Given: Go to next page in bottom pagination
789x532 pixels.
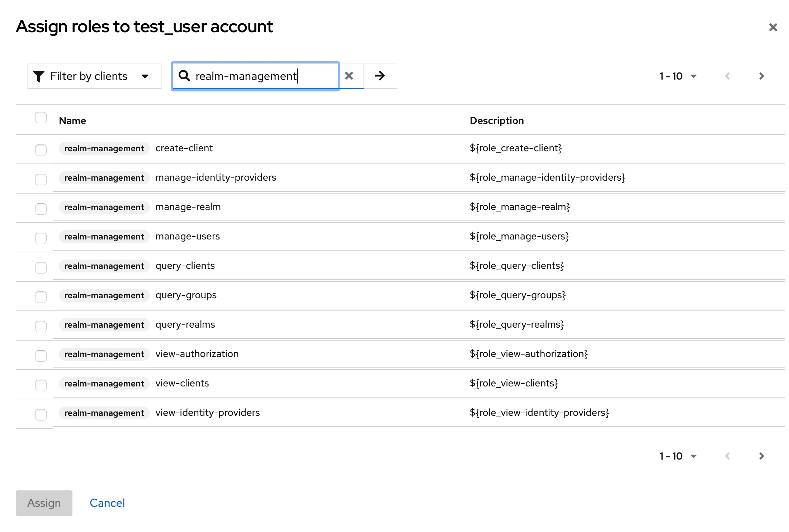Looking at the screenshot, I should (x=761, y=456).
